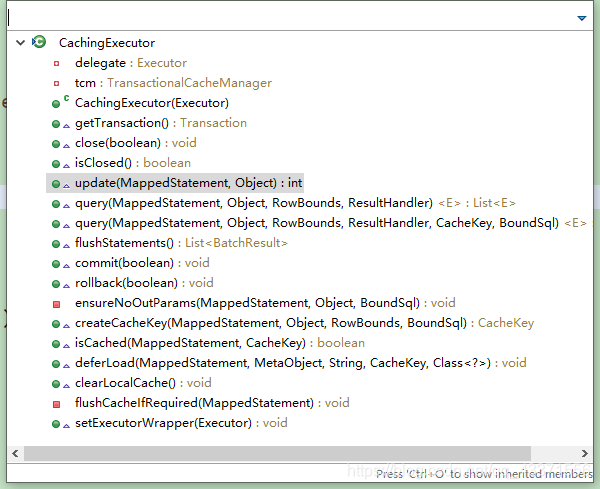Image resolution: width=600 pixels, height=489 pixels.
Task: Click the horizontal scrollbar right arrow
Action: (x=585, y=453)
